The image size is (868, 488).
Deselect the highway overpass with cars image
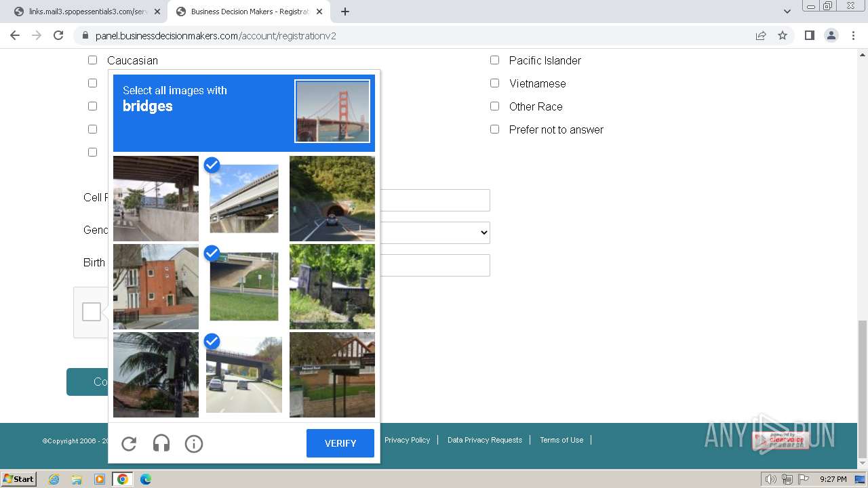tap(244, 375)
